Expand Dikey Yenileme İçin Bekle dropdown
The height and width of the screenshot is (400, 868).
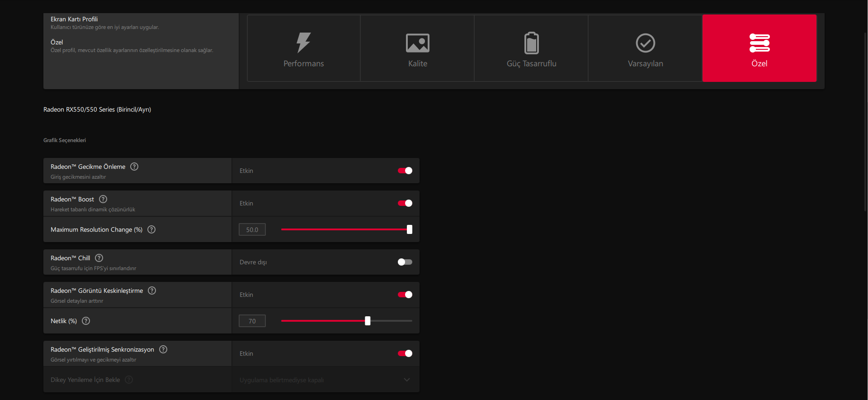pyautogui.click(x=325, y=380)
